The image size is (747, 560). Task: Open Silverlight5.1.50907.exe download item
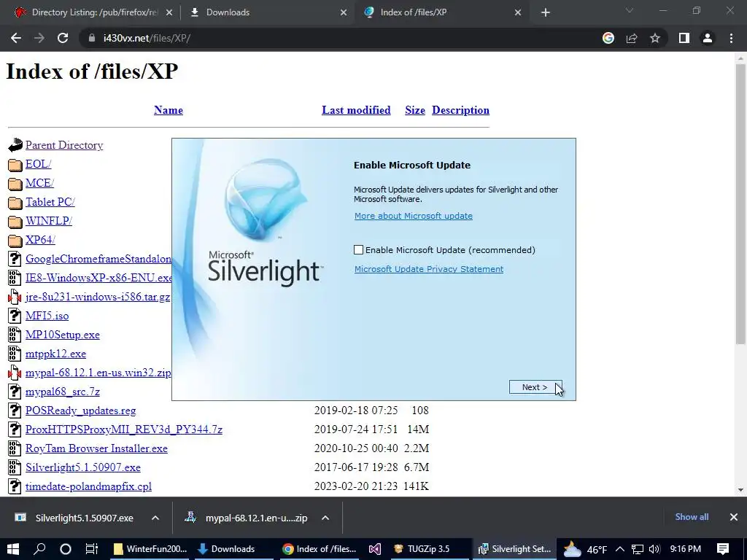(x=74, y=518)
